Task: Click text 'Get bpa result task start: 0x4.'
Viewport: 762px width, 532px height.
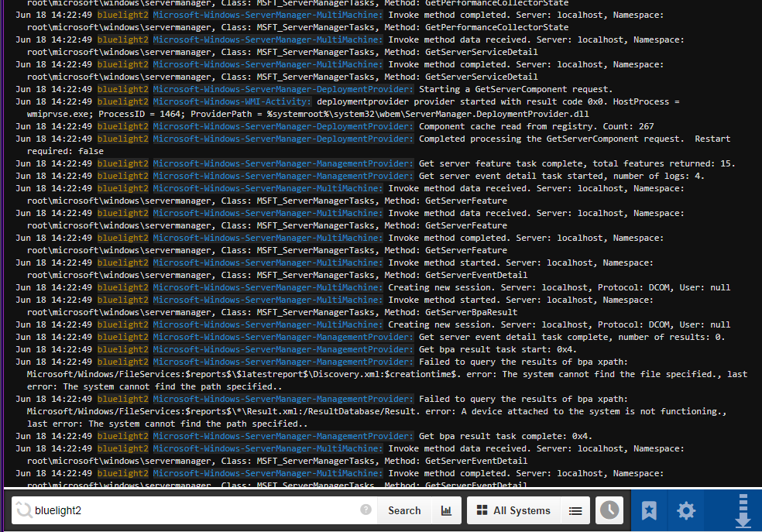Action: click(498, 349)
